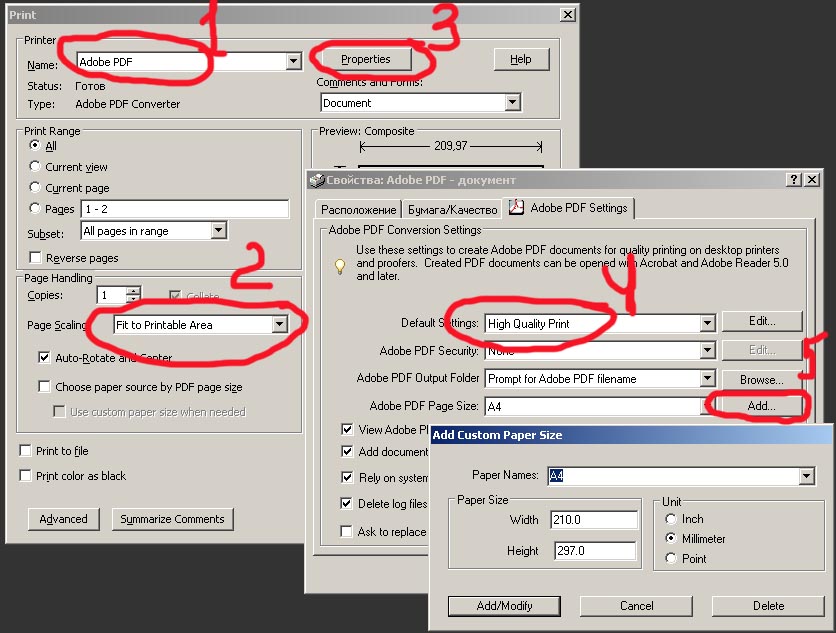
Task: Switch to the Бумага/Качество tab
Action: coord(452,210)
